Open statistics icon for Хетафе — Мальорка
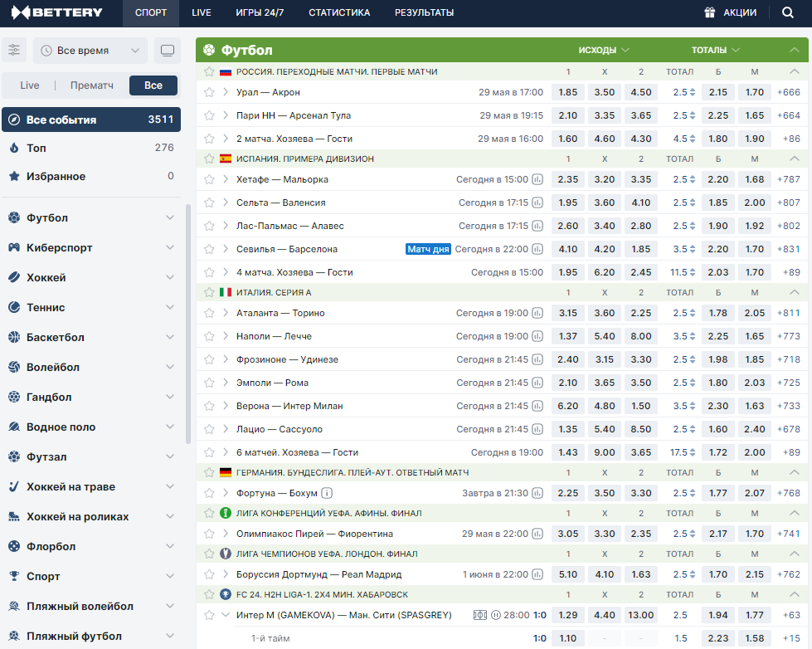 [x=537, y=179]
